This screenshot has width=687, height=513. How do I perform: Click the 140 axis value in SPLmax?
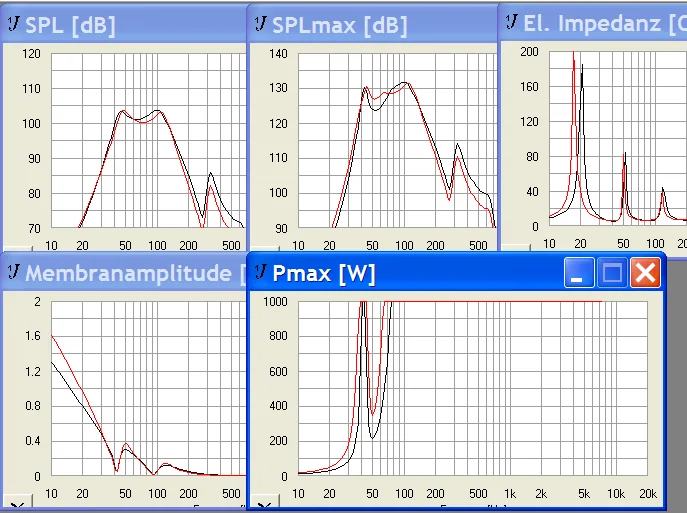tap(278, 53)
